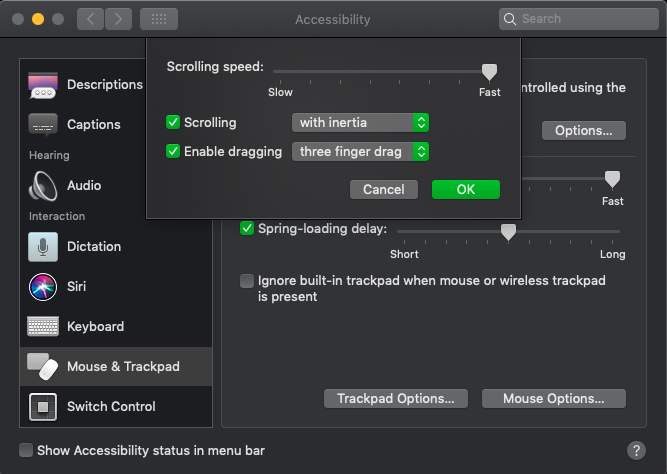Disable the Enable dragging checkbox
This screenshot has height=474, width=667.
click(173, 151)
